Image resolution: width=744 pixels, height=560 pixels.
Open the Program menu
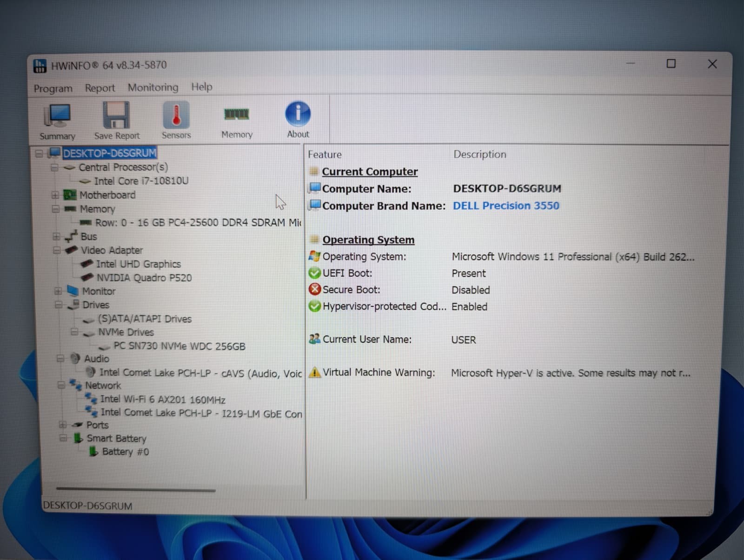click(x=53, y=88)
